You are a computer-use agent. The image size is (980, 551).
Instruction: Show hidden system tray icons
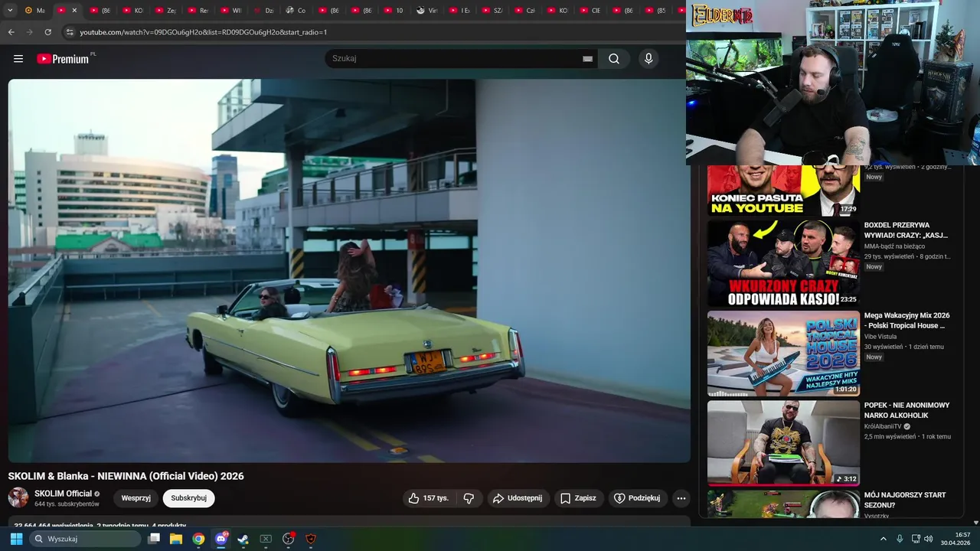[x=883, y=539]
